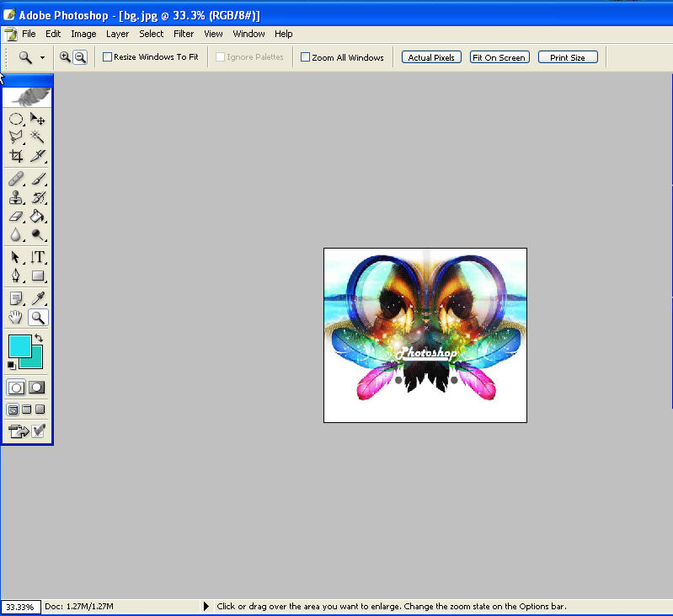The height and width of the screenshot is (616, 673).
Task: Select the Horizontal Type tool
Action: point(38,257)
